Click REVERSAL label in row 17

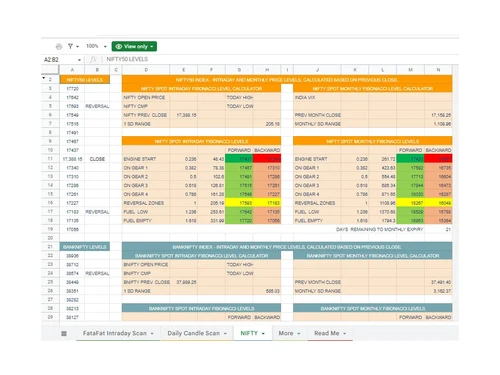(x=97, y=212)
